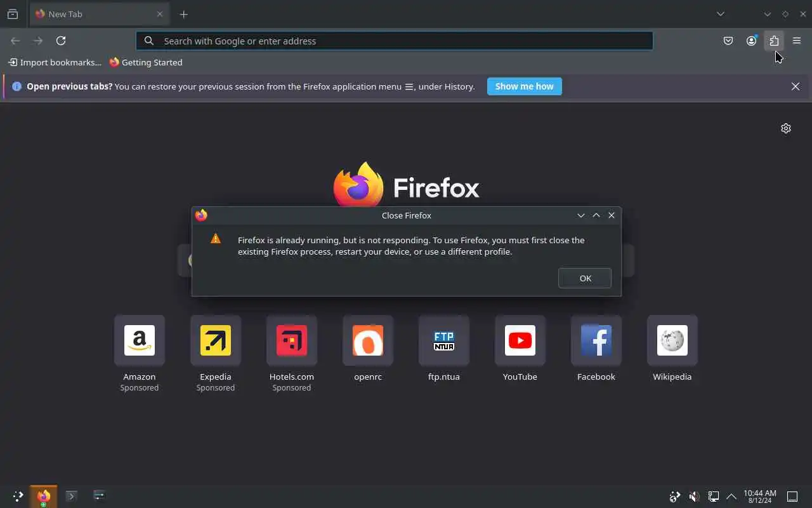Screen dimensions: 812x508
Task: Maximize the Close Firefox dialog
Action: coord(596,215)
